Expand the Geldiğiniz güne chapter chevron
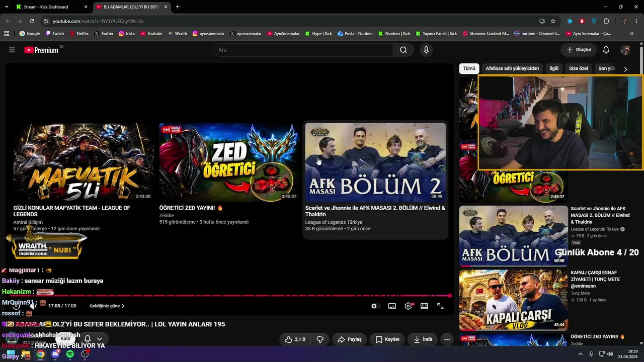This screenshot has width=644, height=362. click(123, 306)
